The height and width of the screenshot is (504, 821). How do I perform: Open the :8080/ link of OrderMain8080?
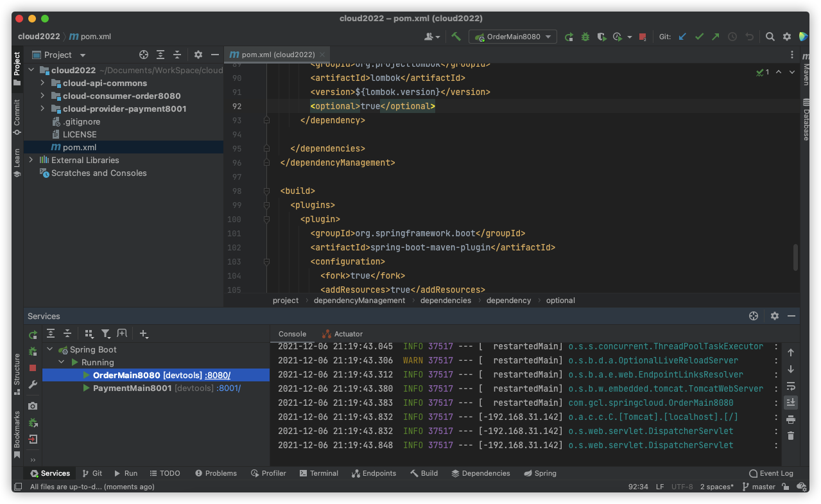click(218, 375)
